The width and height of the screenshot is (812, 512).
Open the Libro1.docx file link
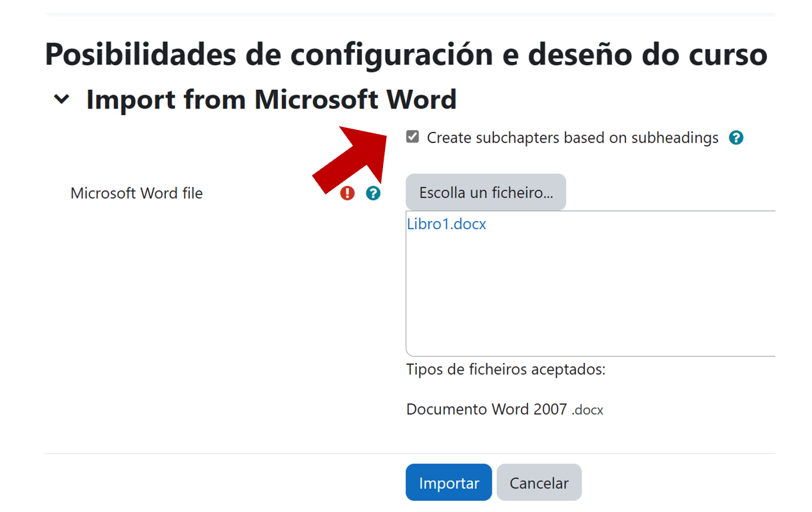coord(446,224)
